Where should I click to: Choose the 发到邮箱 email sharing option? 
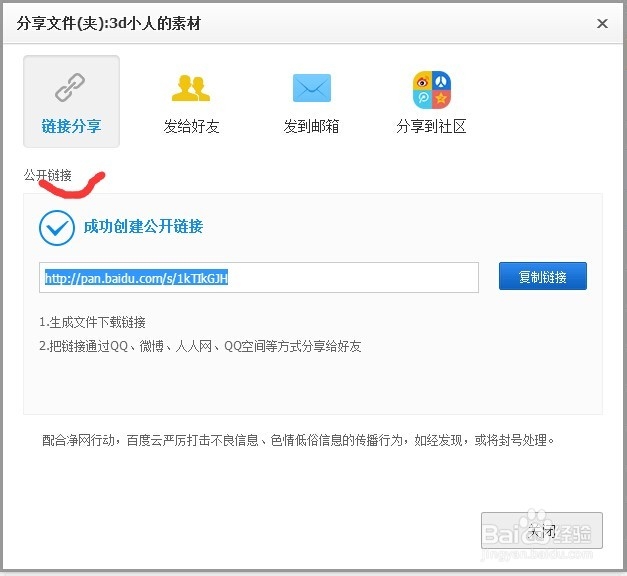[x=311, y=126]
